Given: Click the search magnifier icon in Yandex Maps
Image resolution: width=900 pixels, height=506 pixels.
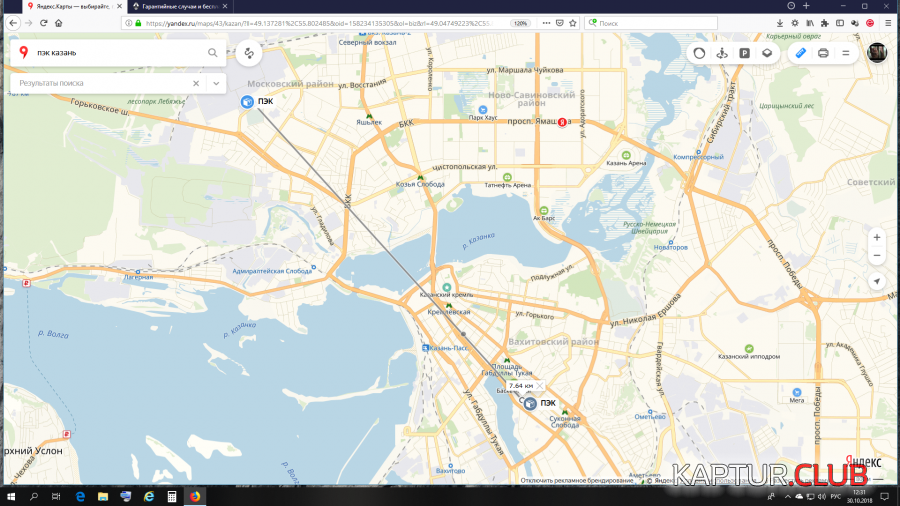Looking at the screenshot, I should coord(212,53).
